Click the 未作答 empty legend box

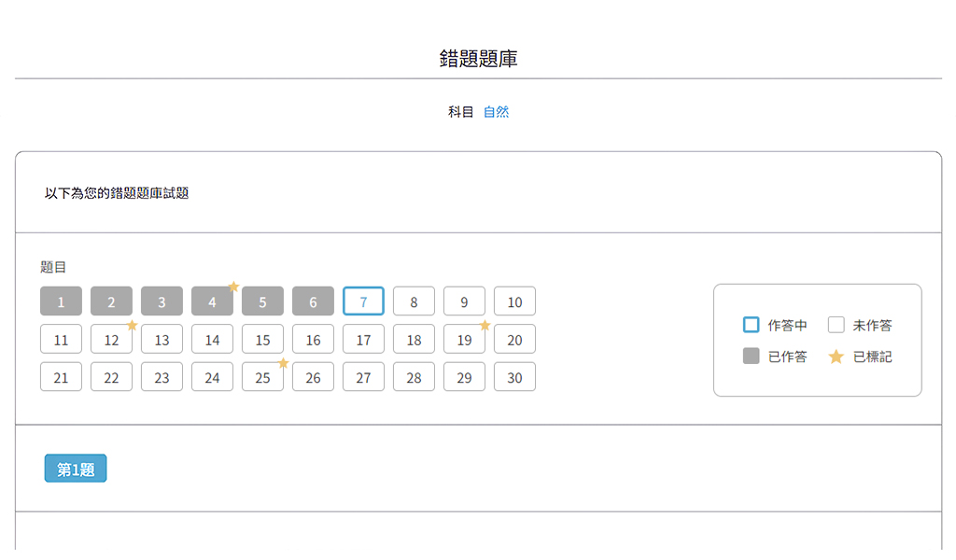[836, 325]
